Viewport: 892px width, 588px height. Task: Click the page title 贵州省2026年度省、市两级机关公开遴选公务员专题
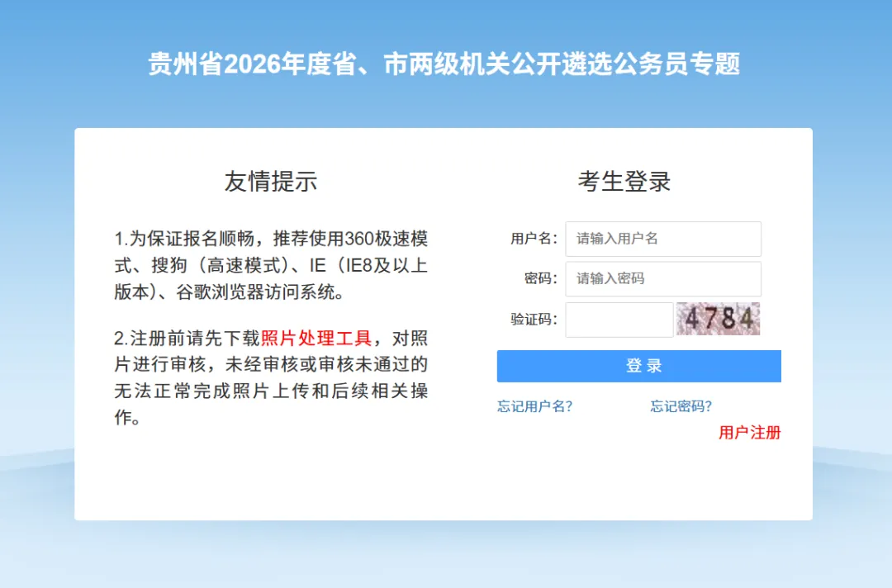pyautogui.click(x=444, y=64)
